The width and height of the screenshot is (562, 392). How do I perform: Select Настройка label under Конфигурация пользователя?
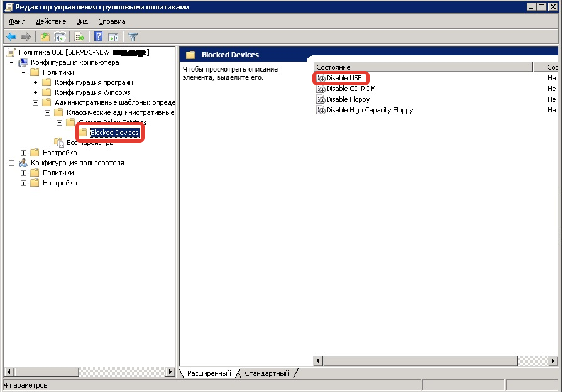(x=60, y=183)
